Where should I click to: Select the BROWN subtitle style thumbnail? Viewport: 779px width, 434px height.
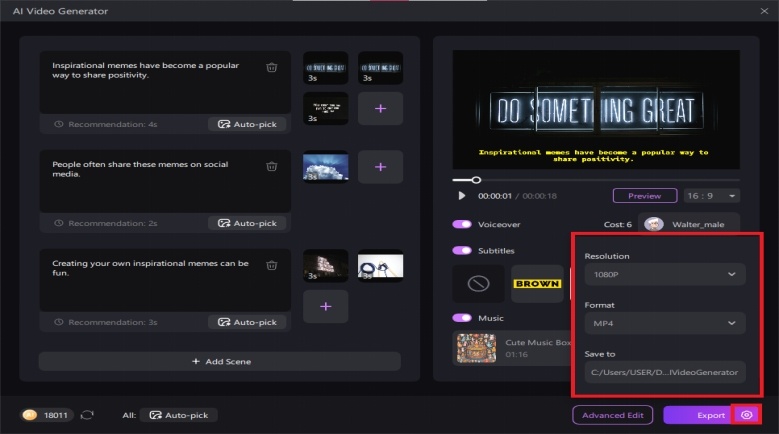pos(537,284)
